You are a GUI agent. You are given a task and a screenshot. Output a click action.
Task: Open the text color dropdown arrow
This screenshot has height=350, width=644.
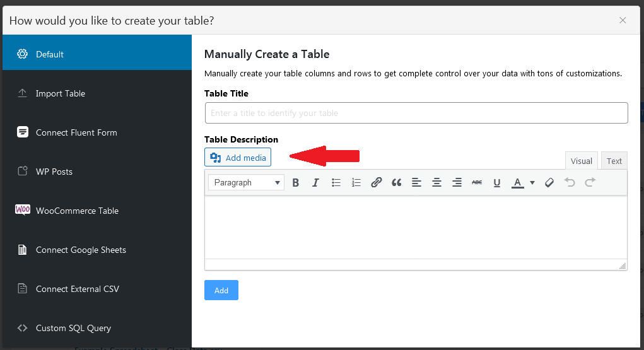(532, 183)
